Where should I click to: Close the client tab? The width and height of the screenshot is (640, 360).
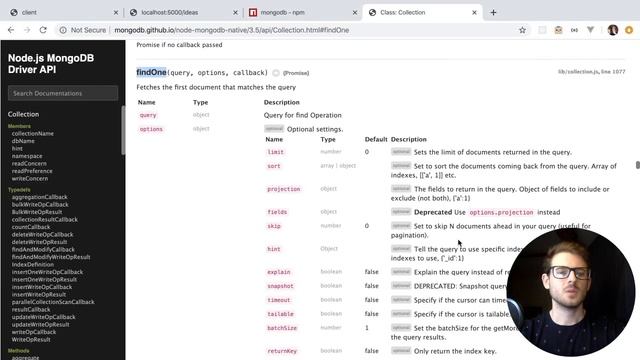pos(116,13)
